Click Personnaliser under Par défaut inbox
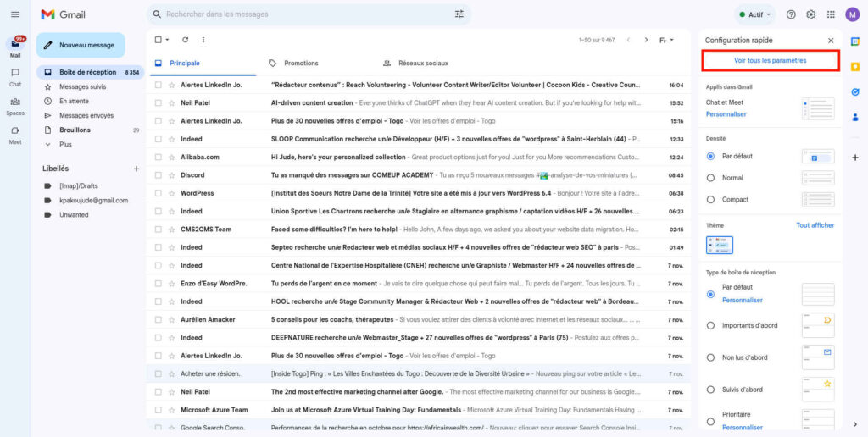The image size is (868, 437). (x=743, y=301)
